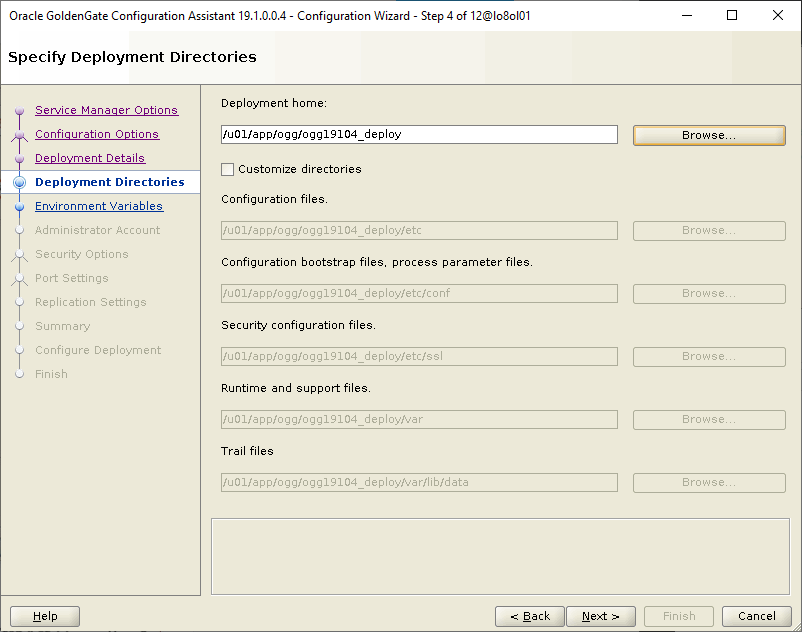Click the Environment Variables step bullet icon

click(x=19, y=207)
